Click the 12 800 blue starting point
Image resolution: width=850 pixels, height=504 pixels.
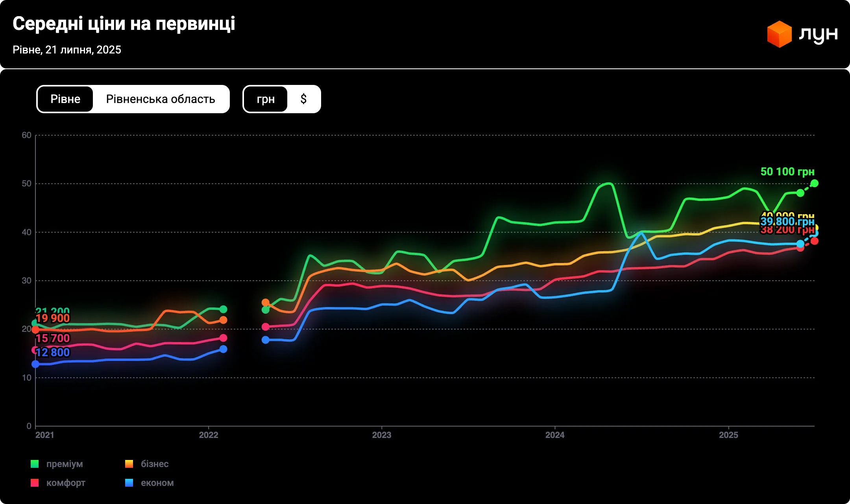tap(35, 364)
